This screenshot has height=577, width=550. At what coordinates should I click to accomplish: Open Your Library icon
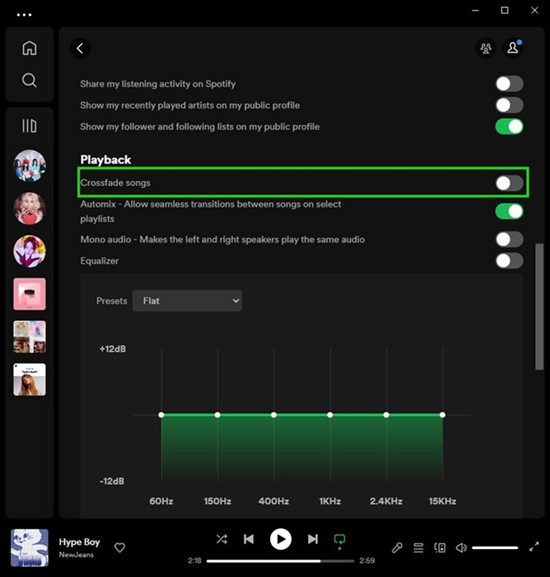pos(29,125)
